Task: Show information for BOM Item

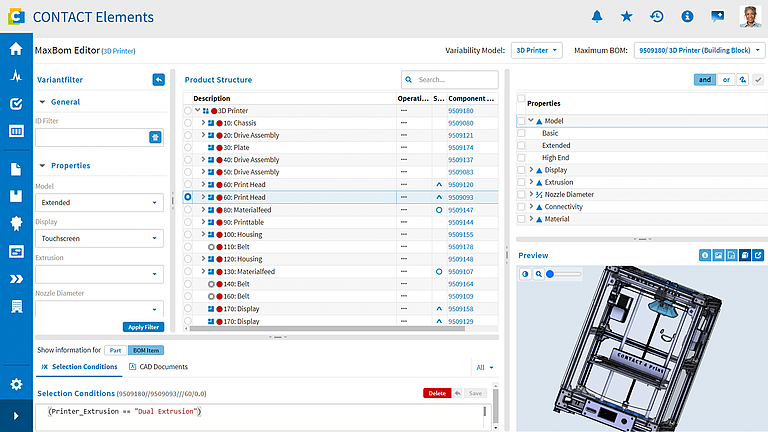Action: [x=146, y=350]
